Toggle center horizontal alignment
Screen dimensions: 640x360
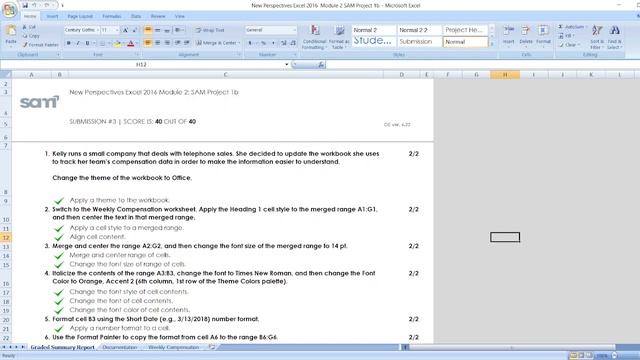click(x=158, y=43)
